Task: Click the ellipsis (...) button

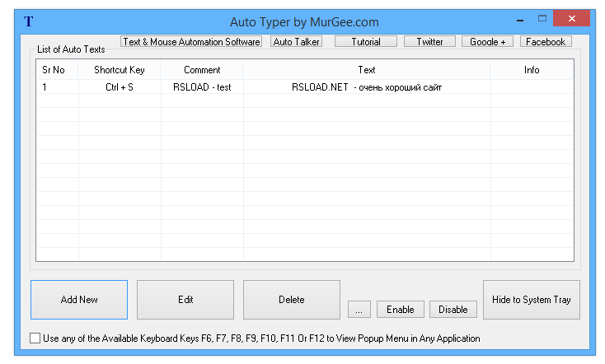Action: [x=359, y=310]
